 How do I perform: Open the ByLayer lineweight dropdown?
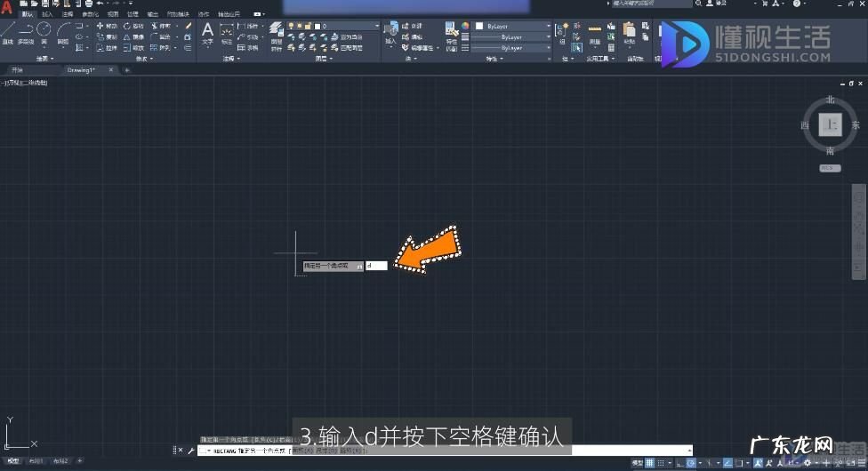coord(511,37)
